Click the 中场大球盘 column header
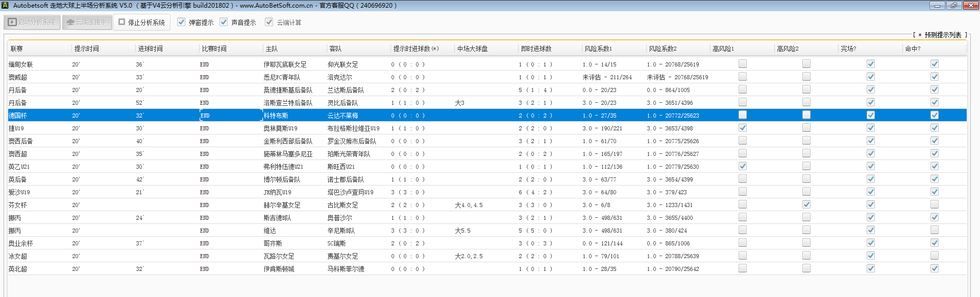The width and height of the screenshot is (980, 297). [472, 49]
